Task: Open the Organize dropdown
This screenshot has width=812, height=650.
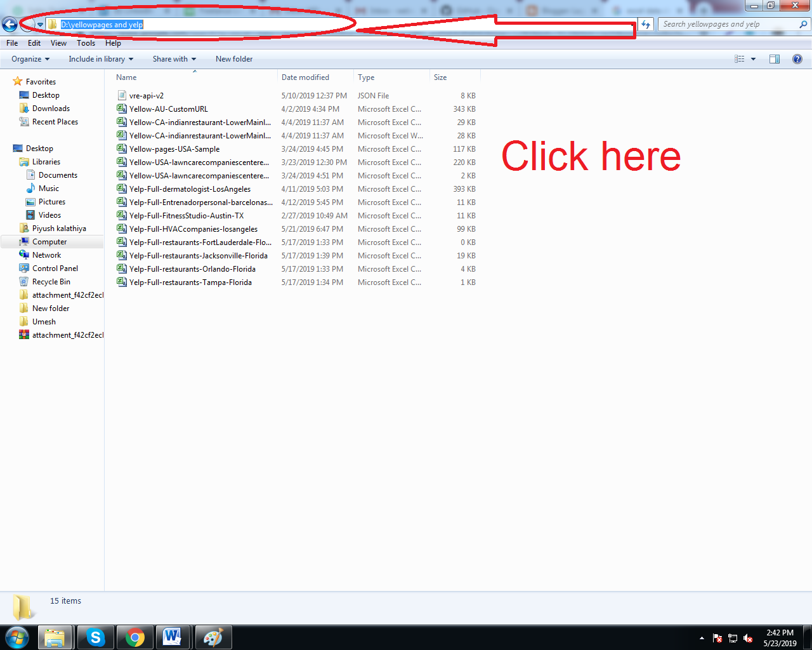Action: coord(29,58)
